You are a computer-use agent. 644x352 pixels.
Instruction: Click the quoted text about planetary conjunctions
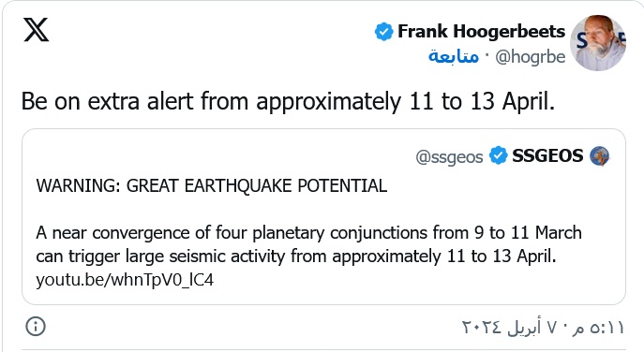[x=308, y=233]
